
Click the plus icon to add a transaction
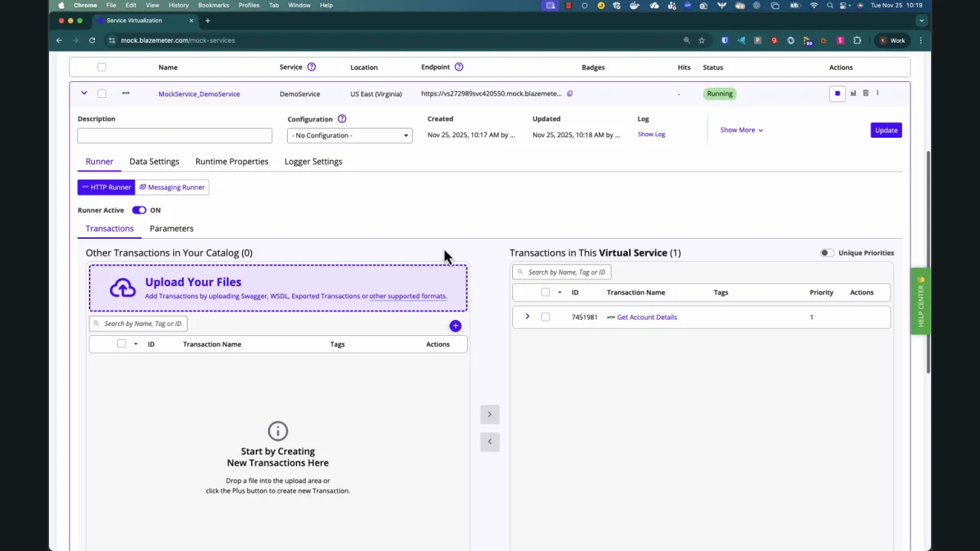coord(456,326)
